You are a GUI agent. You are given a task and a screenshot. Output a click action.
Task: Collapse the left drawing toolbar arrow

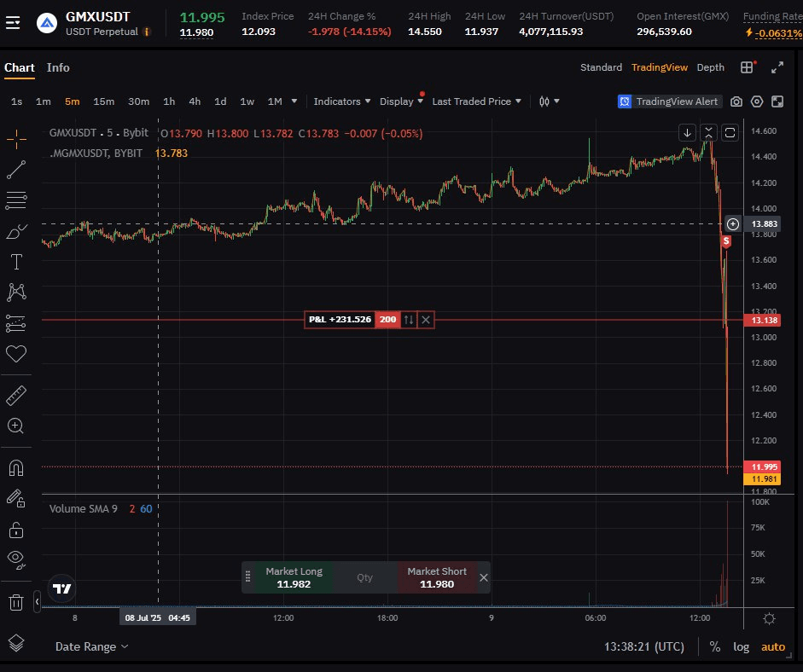click(37, 602)
